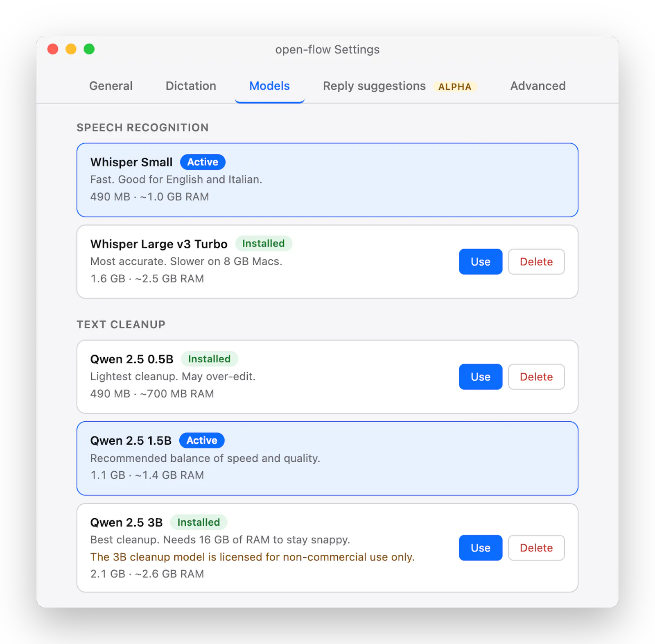
Task: Use the Whisper Large v3 Turbo model
Action: click(481, 262)
